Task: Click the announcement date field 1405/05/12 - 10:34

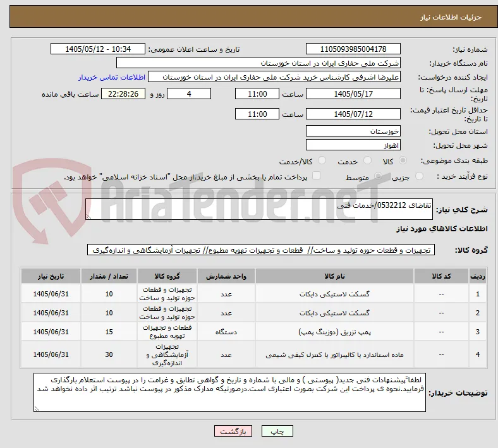Action: [98, 49]
